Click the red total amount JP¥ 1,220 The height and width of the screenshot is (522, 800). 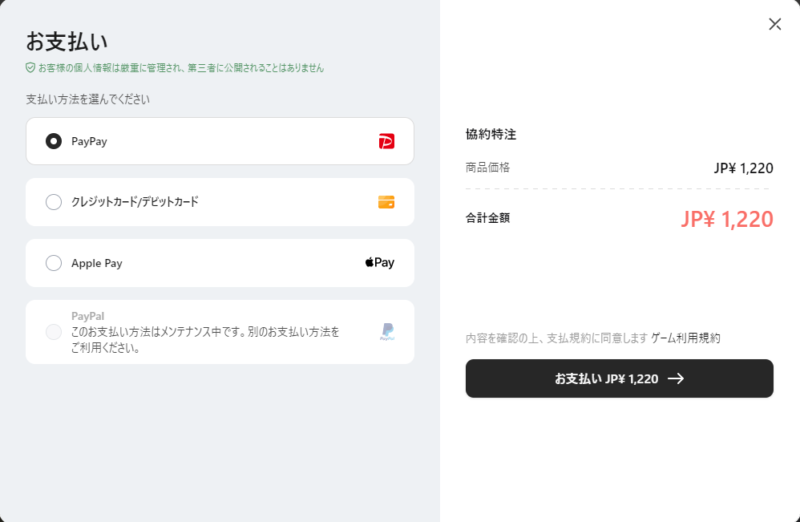coord(727,220)
